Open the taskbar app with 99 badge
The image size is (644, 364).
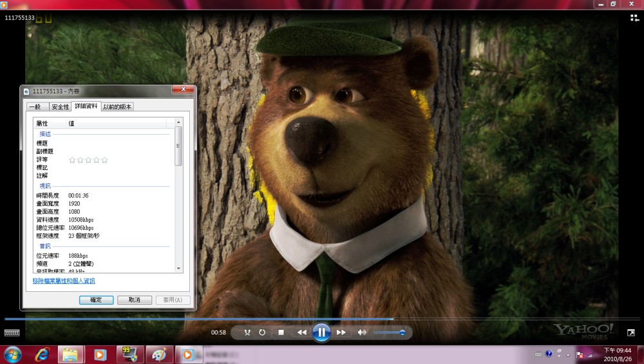(129, 354)
